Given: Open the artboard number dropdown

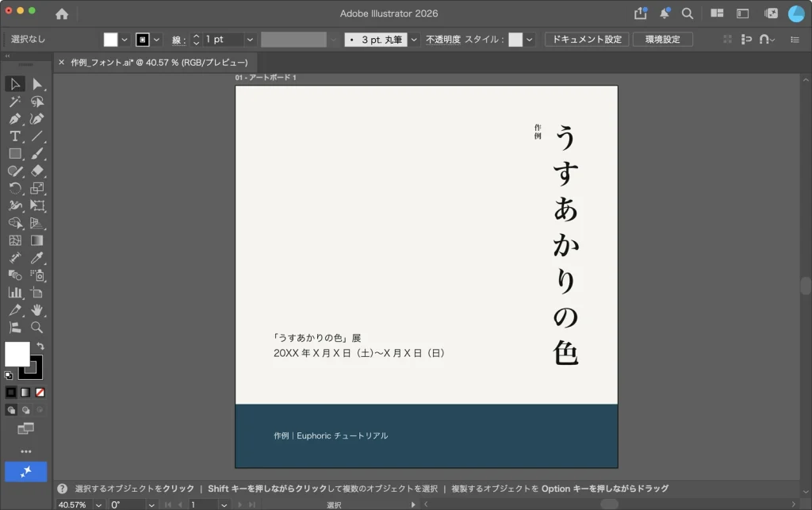Looking at the screenshot, I should [224, 504].
